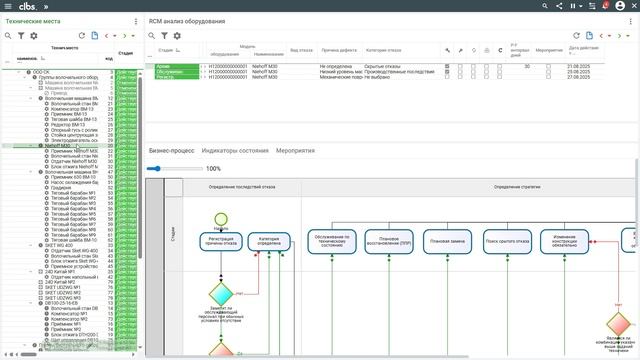Image resolution: width=640 pixels, height=360 pixels.
Task: Collapse the SKET WG 400 tree node
Action: click(31, 245)
